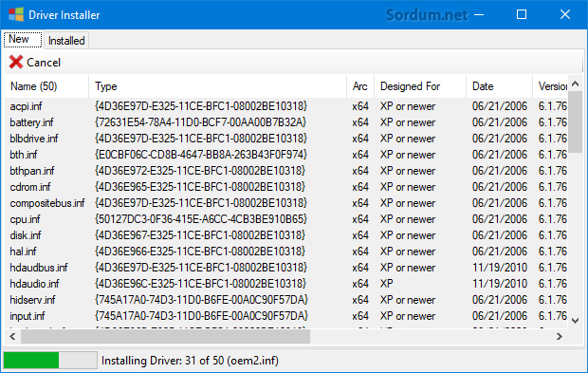Click type GUID {4D36E96C-E325-11CE-BFC1-08002BE10318}

(201, 284)
